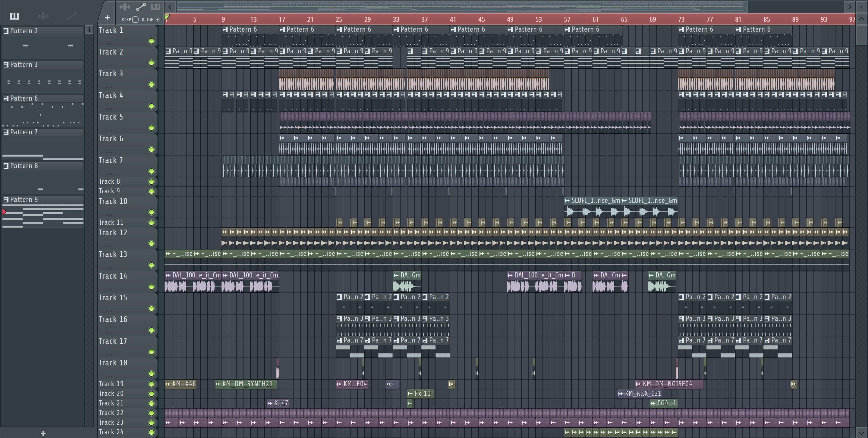Click the Track 7 label
This screenshot has width=868, height=438.
pyautogui.click(x=111, y=161)
